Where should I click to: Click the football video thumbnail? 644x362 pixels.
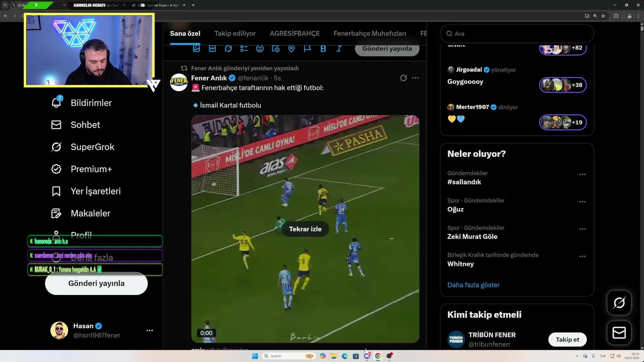click(x=305, y=229)
